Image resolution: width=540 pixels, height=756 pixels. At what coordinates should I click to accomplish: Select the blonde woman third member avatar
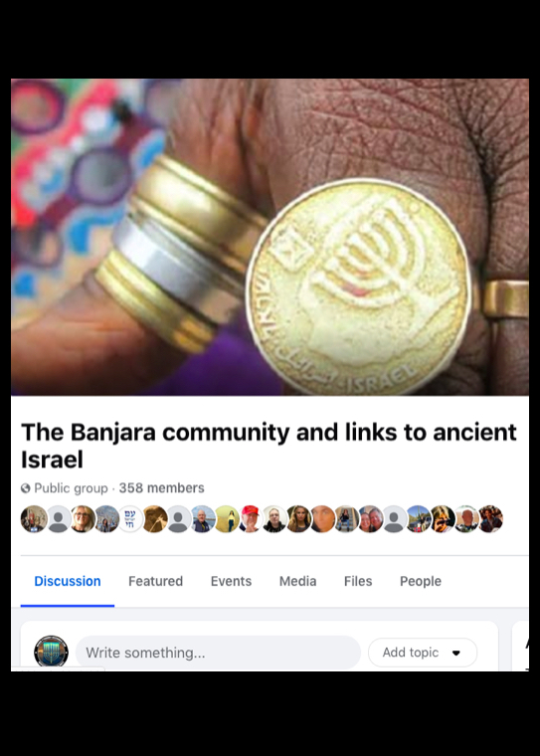(82, 519)
